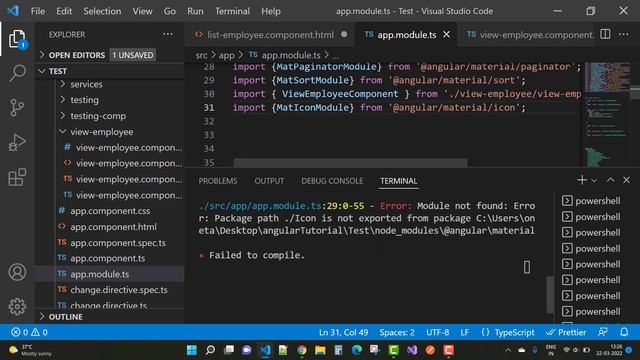Open the Explorer view in activity bar
Image resolution: width=640 pixels, height=360 pixels.
coord(17,39)
